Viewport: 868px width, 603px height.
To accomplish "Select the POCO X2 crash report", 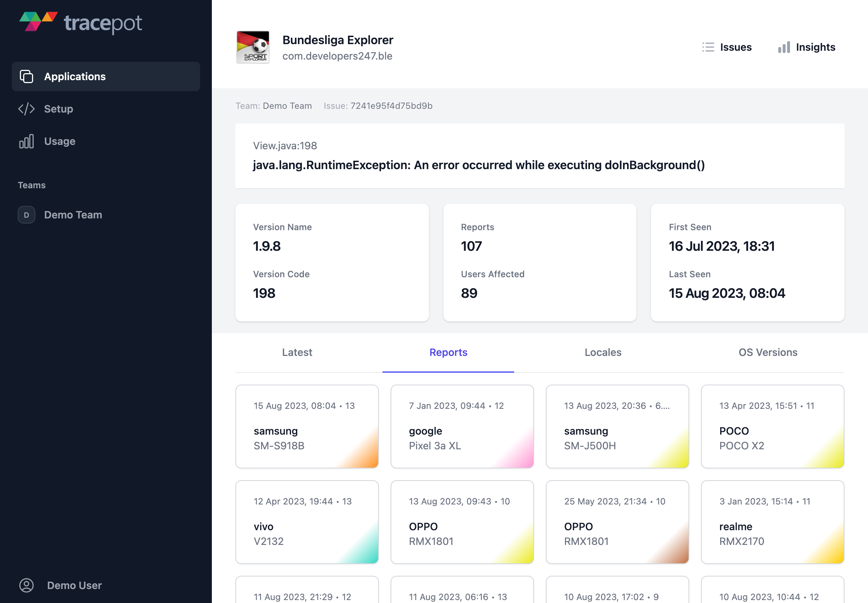I will 772,426.
